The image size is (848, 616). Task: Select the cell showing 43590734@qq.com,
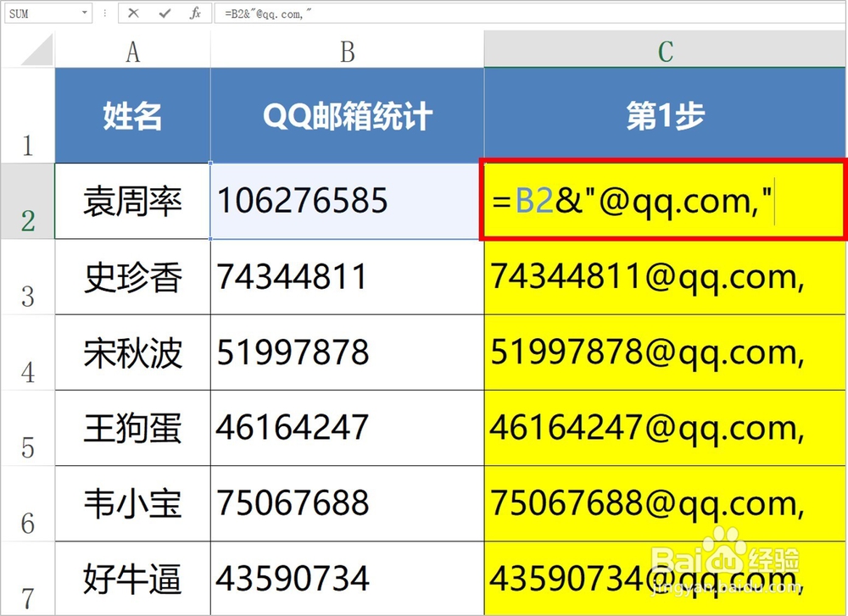coord(665,580)
